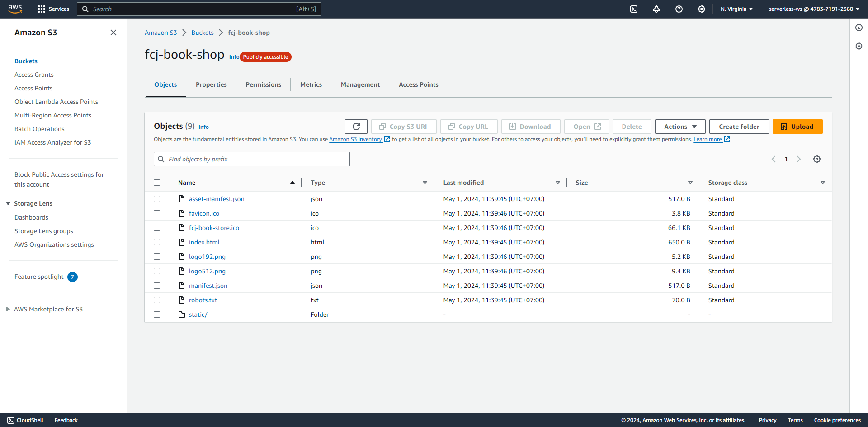The width and height of the screenshot is (868, 427).
Task: Select the Objects tab
Action: [x=165, y=84]
